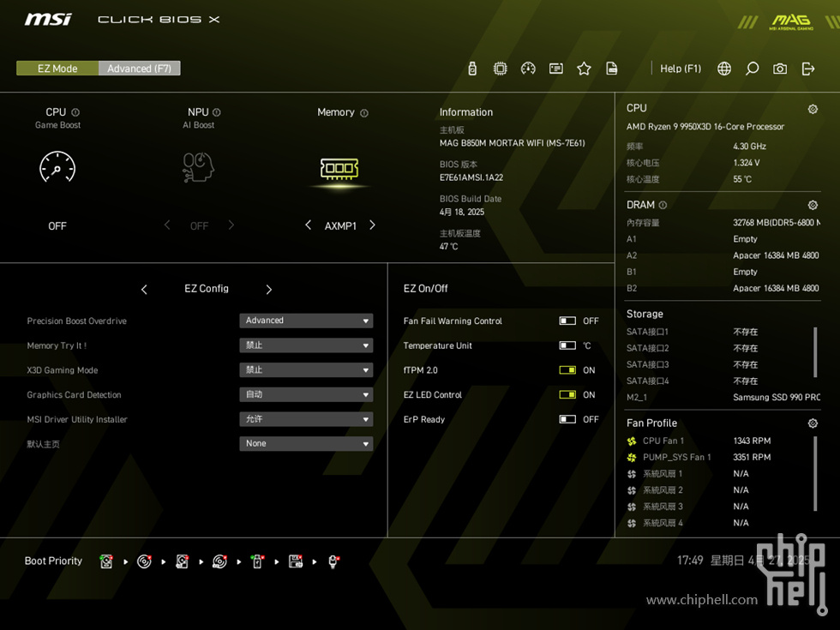840x630 pixels.
Task: Toggle fTPM 2.0 switch
Action: [567, 370]
